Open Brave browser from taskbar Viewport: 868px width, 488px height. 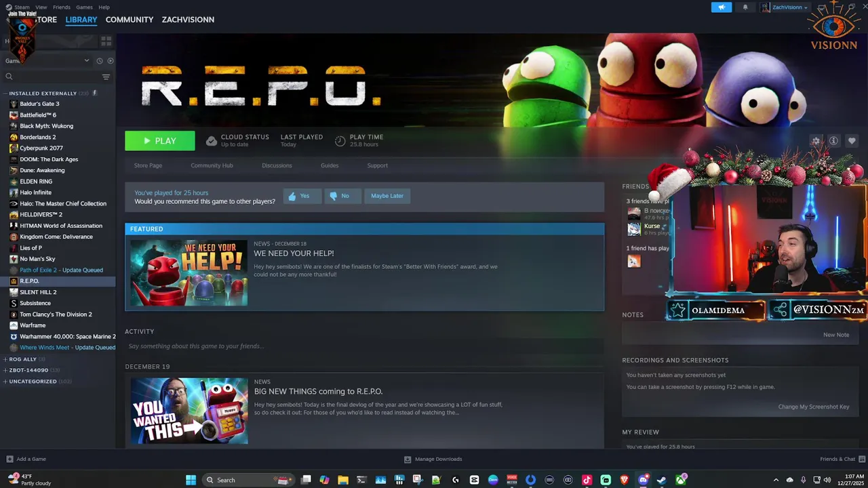tap(624, 480)
